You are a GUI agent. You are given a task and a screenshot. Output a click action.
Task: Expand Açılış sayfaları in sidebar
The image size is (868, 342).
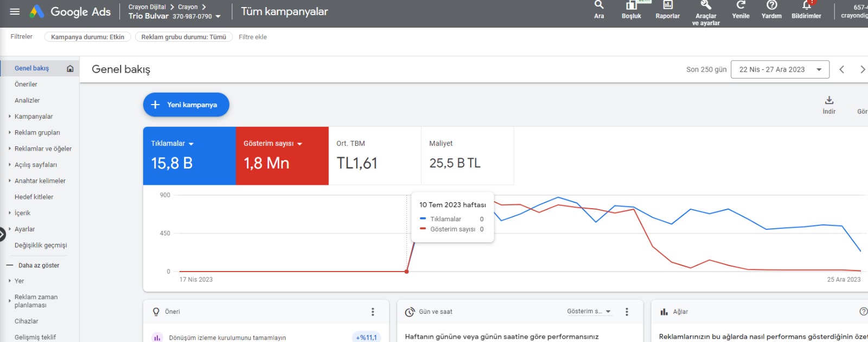10,165
